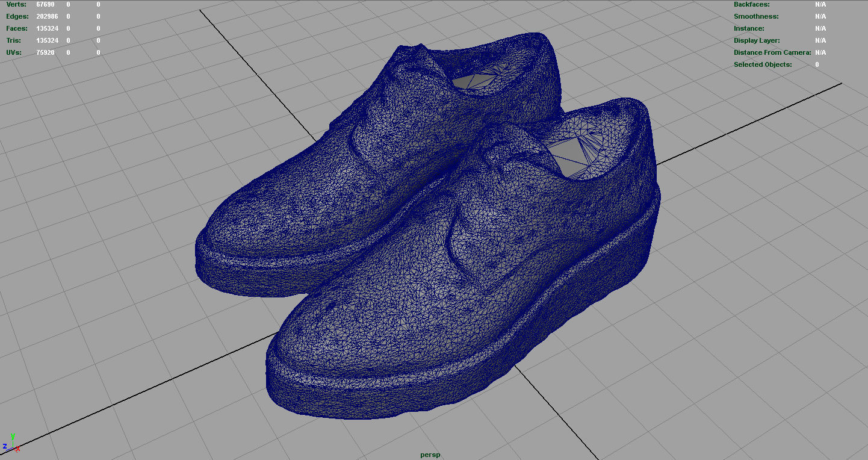Click the Faces: label in HUD

point(17,28)
